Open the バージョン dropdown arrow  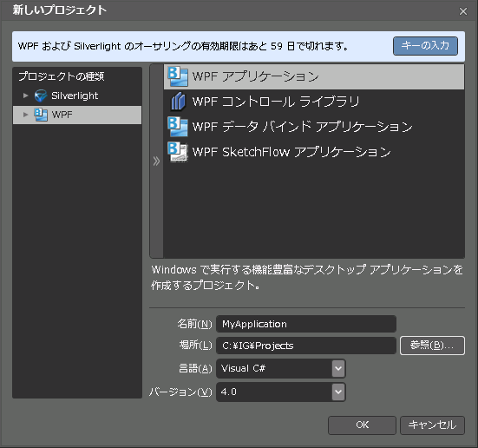(338, 392)
